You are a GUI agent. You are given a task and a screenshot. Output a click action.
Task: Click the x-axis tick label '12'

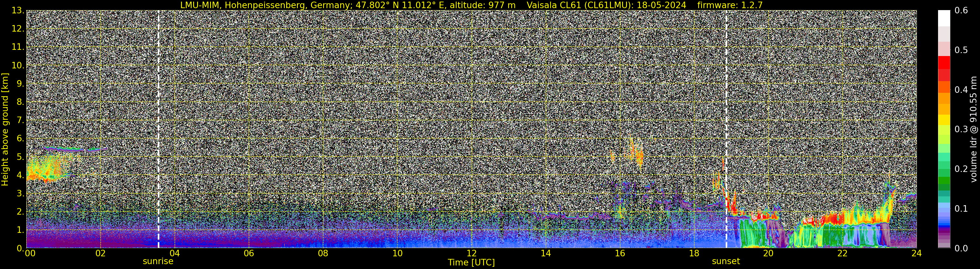(x=471, y=253)
